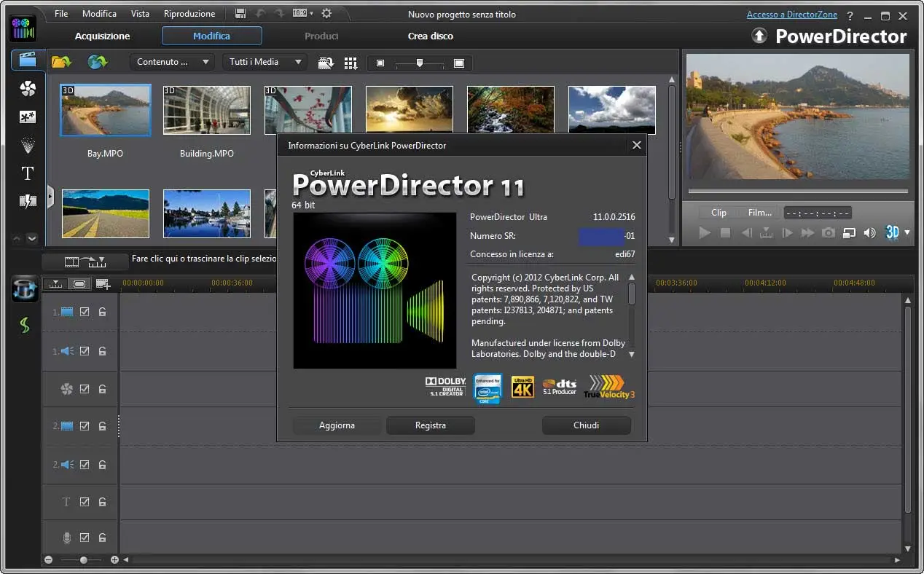Open the Transition Room icon
This screenshot has width=924, height=574.
27,202
